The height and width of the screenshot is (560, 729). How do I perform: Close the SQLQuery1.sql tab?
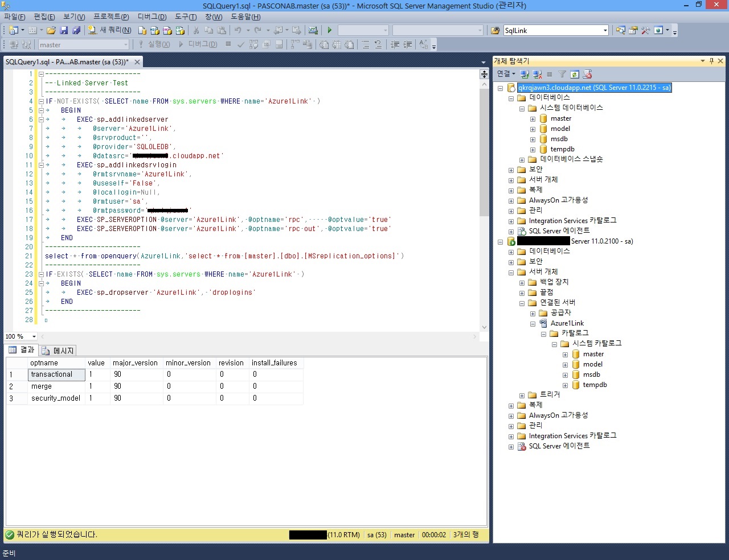click(x=137, y=62)
